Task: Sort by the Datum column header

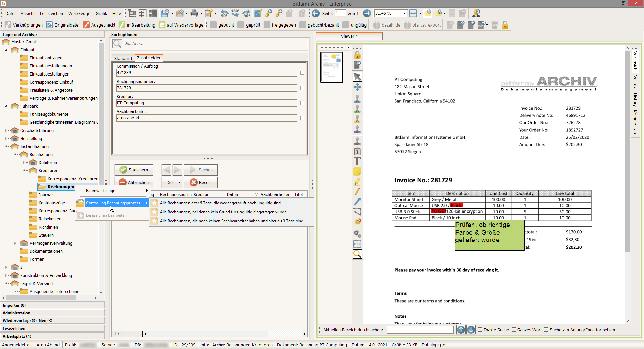Action: point(242,194)
